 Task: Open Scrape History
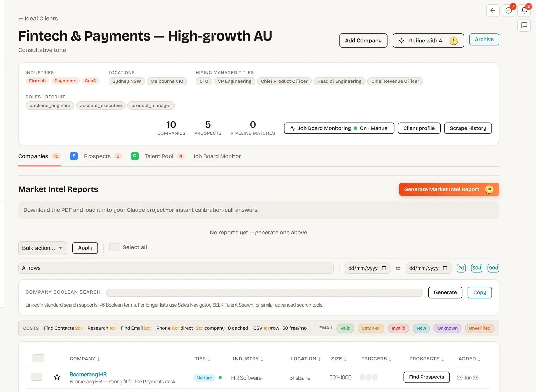[468, 128]
